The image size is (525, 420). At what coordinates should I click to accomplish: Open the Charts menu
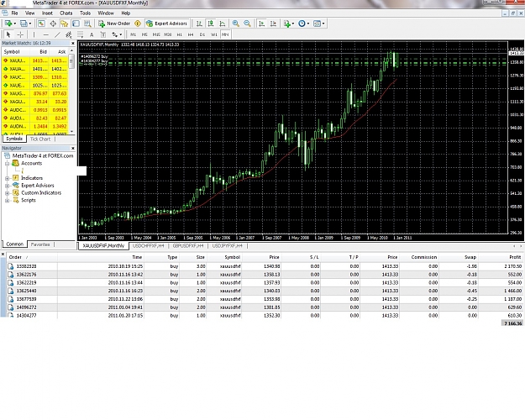[x=66, y=13]
